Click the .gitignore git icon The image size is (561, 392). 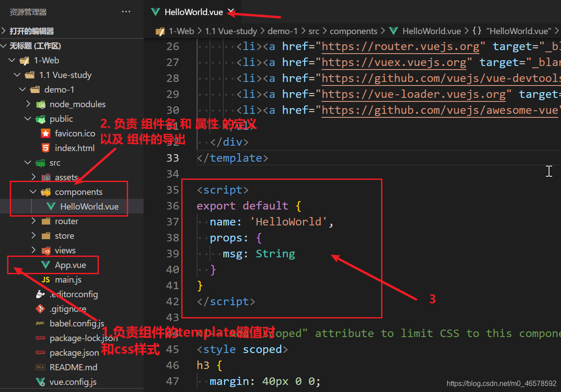(x=40, y=309)
